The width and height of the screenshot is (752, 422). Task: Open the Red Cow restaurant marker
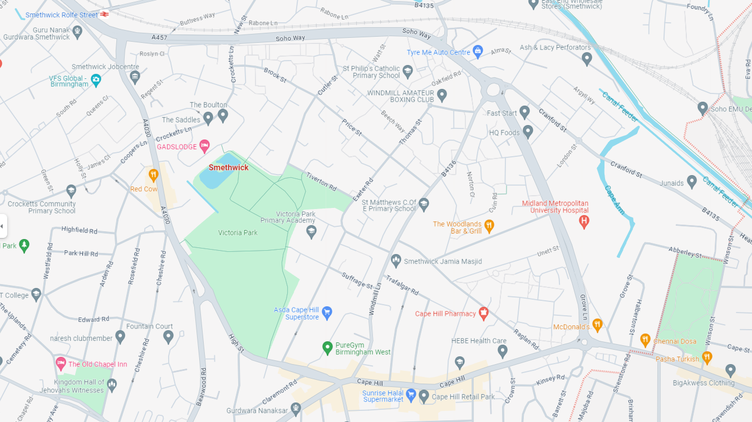[x=153, y=175]
